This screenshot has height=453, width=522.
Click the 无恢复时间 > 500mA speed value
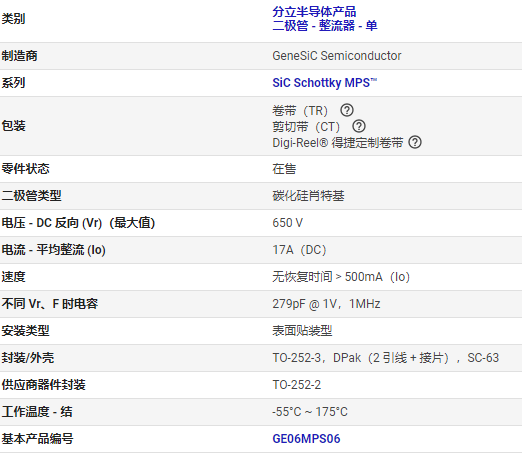(x=341, y=277)
